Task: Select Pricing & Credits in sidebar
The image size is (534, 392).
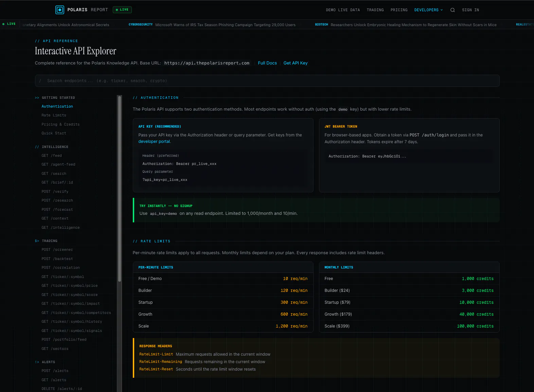Action: point(60,125)
